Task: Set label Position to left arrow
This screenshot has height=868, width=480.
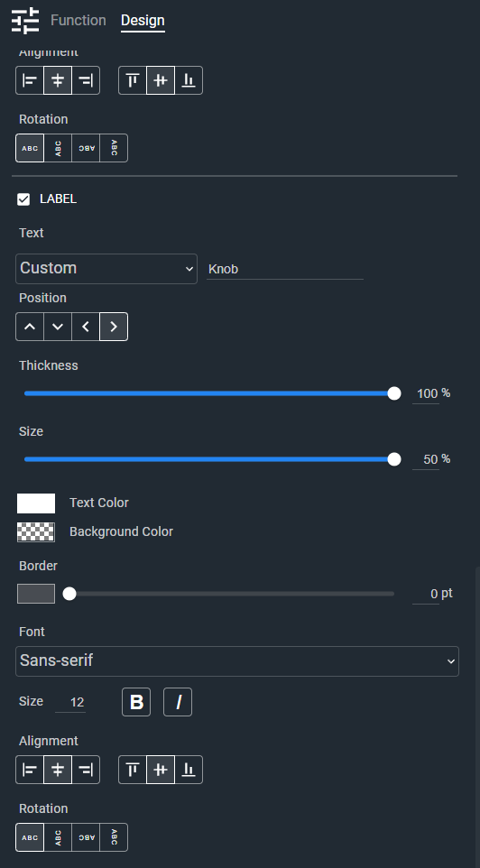Action: click(86, 327)
